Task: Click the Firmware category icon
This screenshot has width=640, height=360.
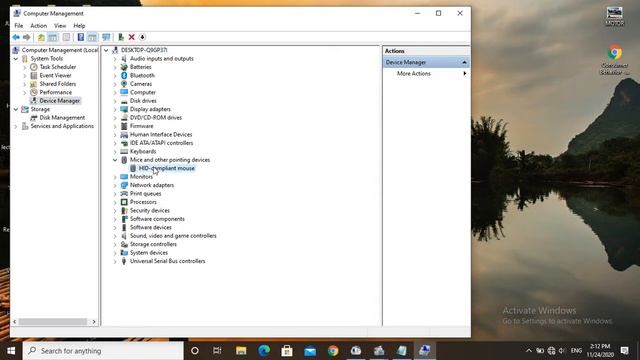Action: click(124, 126)
